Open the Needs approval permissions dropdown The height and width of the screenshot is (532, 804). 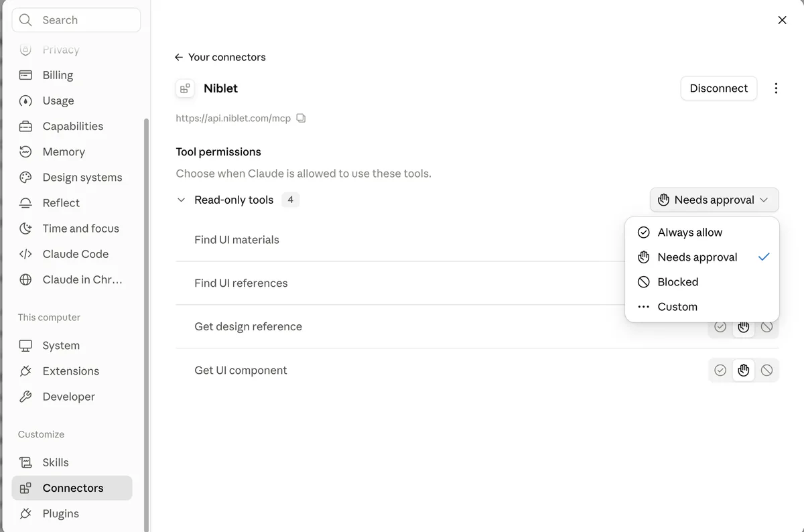point(714,200)
